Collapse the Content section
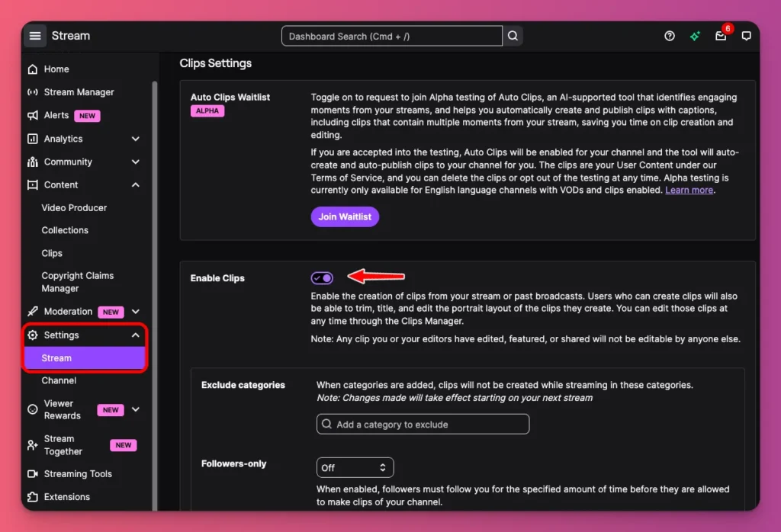The height and width of the screenshot is (532, 781). pos(136,184)
